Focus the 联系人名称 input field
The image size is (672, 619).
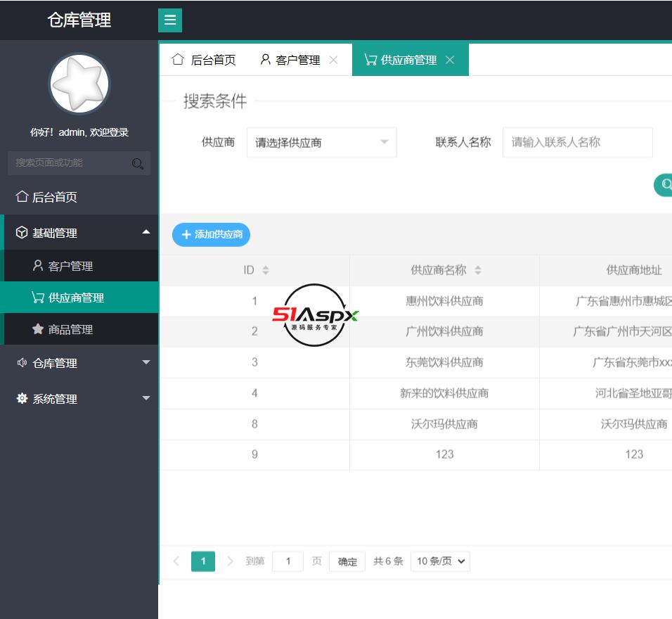(577, 143)
